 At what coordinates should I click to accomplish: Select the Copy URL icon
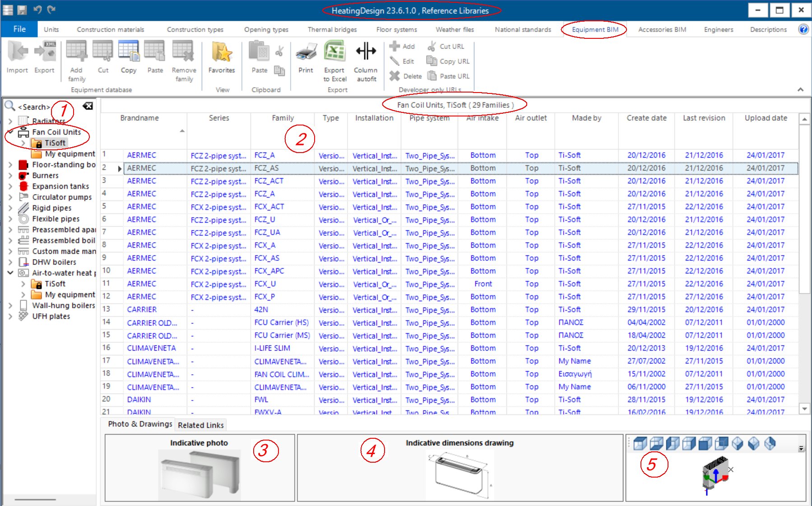[449, 61]
